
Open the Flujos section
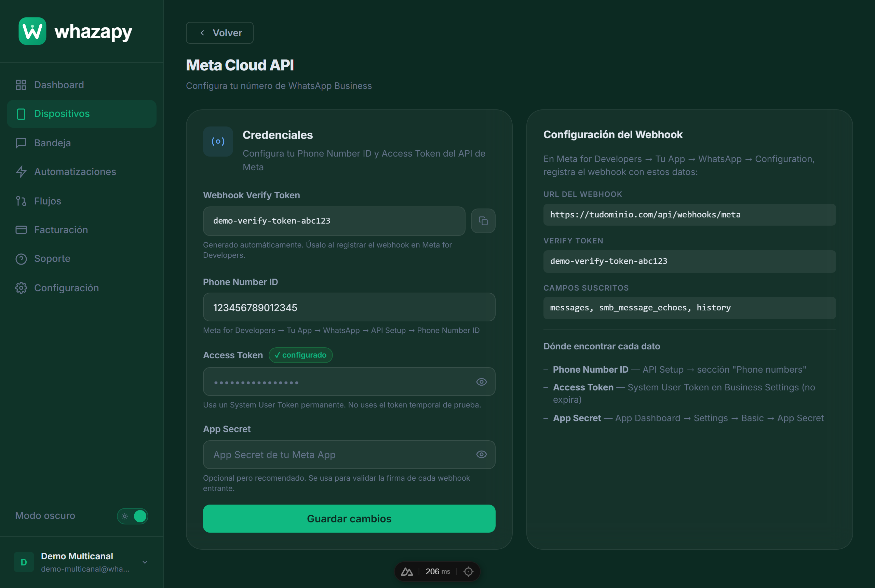pyautogui.click(x=81, y=201)
